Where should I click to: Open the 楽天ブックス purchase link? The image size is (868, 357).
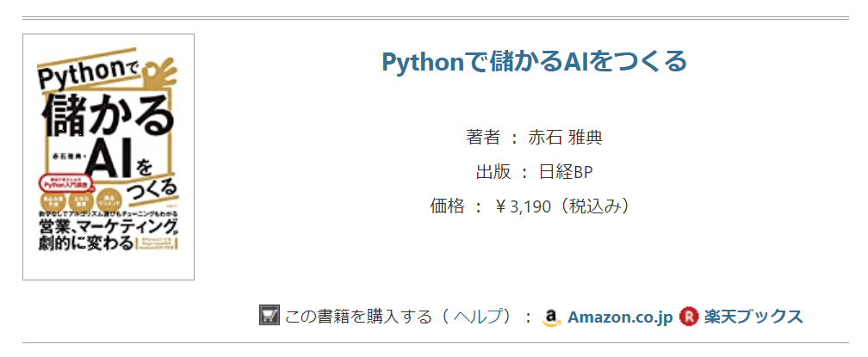pyautogui.click(x=753, y=317)
